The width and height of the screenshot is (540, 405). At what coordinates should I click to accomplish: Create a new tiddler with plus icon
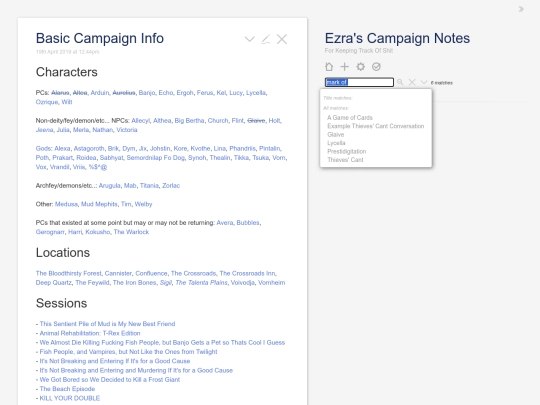point(344,66)
